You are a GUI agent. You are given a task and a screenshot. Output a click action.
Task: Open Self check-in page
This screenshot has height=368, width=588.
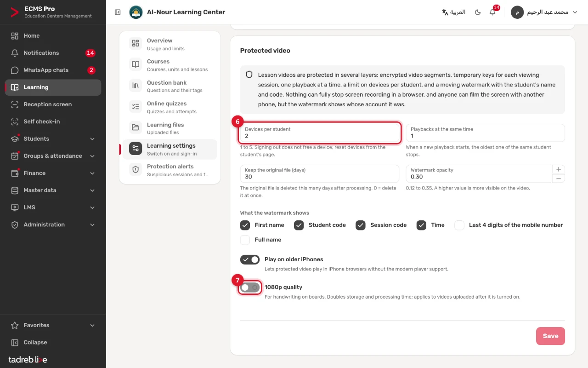coord(53,121)
